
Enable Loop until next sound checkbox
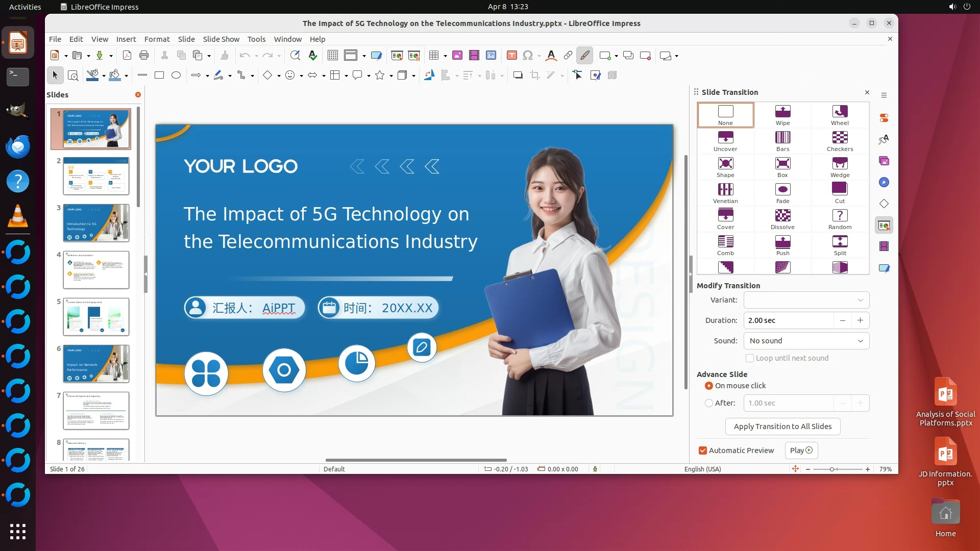(x=750, y=358)
